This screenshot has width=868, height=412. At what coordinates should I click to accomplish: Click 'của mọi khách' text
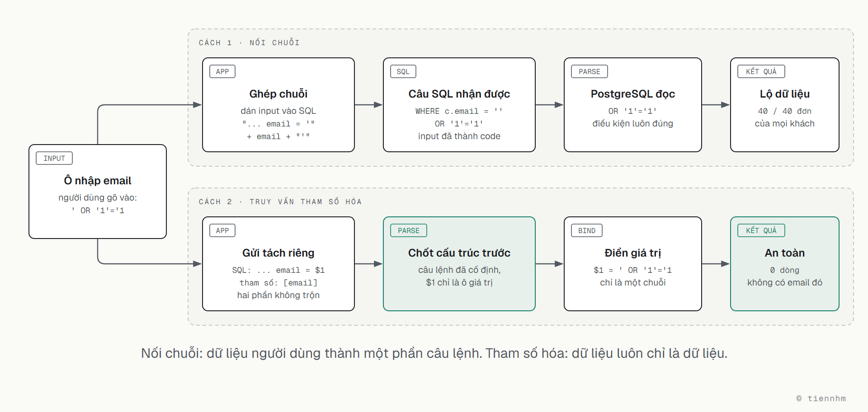point(785,123)
